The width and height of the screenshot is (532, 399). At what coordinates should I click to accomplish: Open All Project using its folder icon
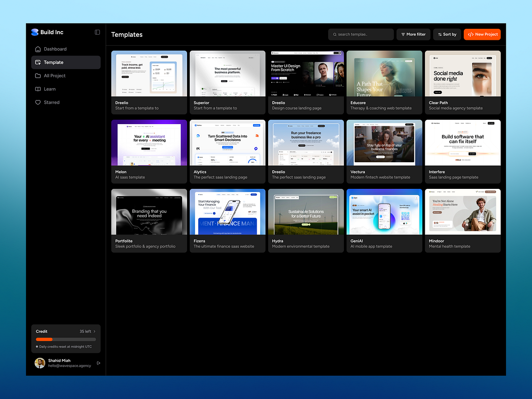(x=38, y=76)
